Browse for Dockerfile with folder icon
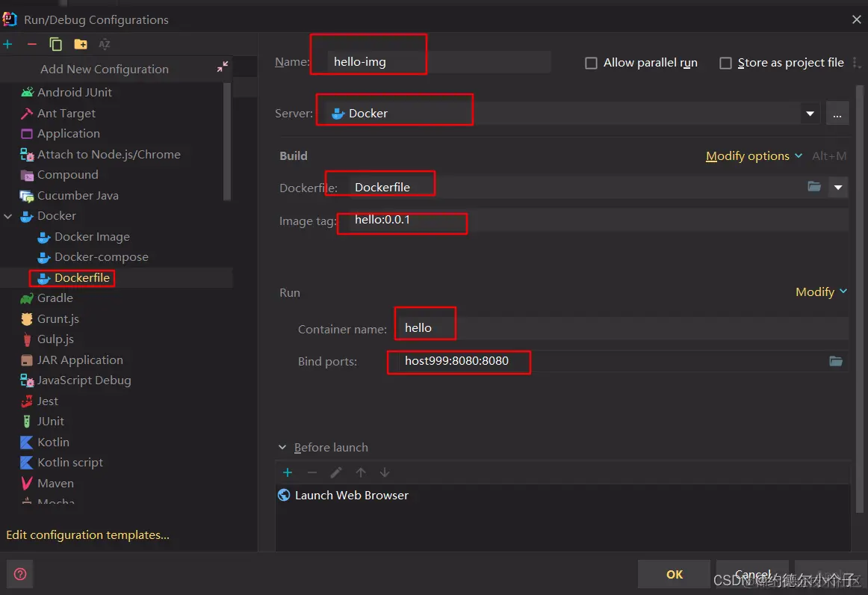868x595 pixels. 813,186
